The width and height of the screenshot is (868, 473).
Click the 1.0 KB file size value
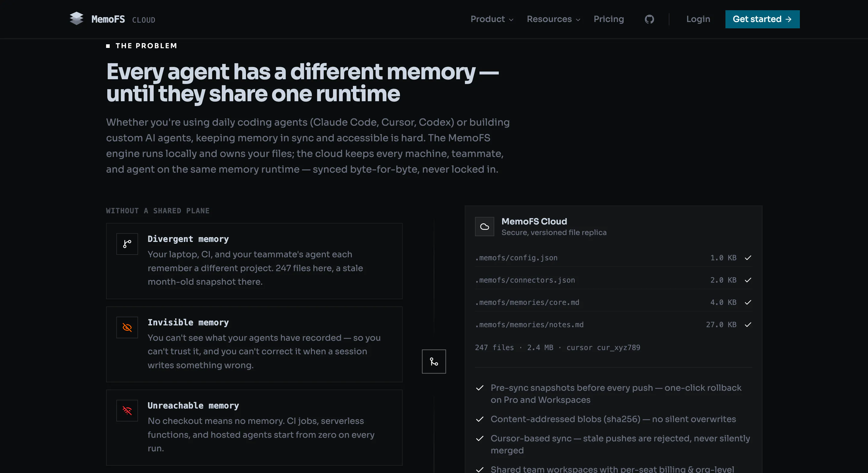pos(723,258)
